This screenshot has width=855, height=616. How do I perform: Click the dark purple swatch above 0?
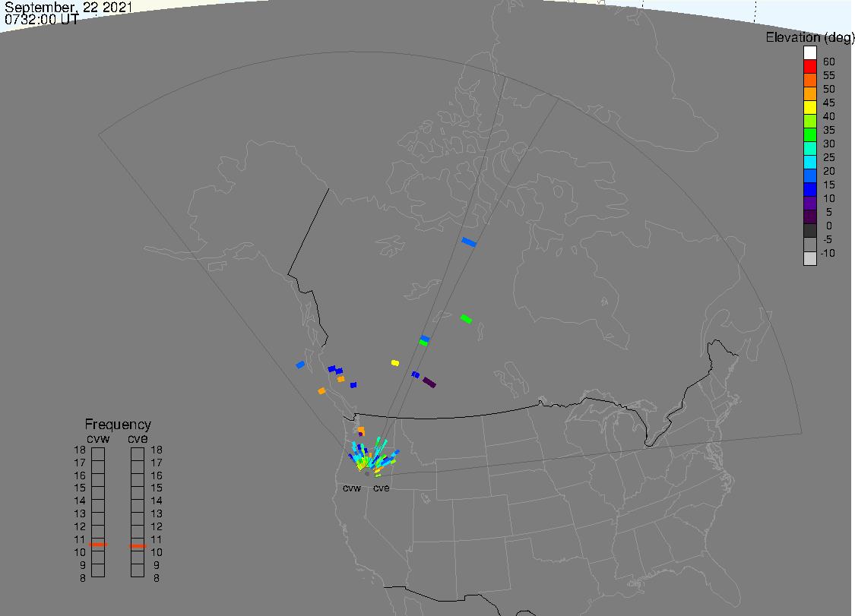[x=809, y=217]
